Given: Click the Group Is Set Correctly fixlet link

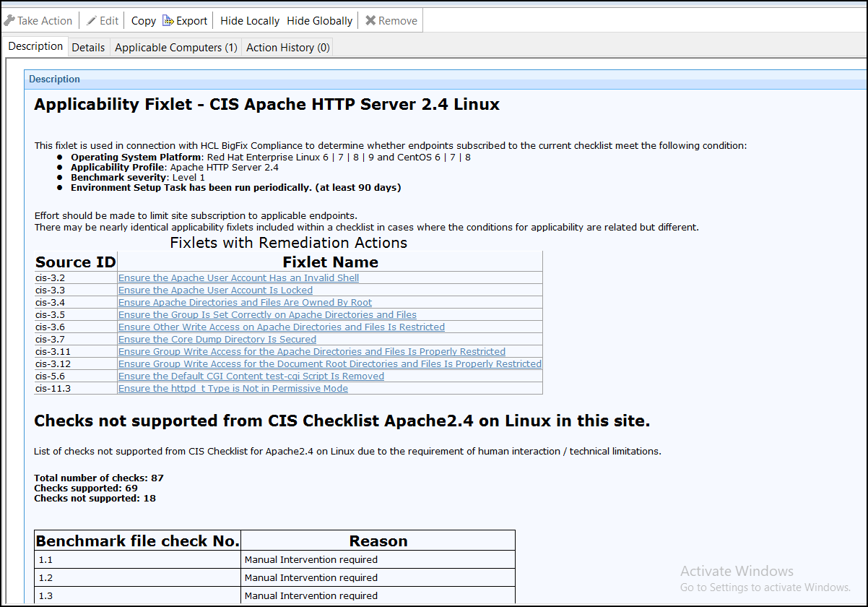Looking at the screenshot, I should pos(267,314).
